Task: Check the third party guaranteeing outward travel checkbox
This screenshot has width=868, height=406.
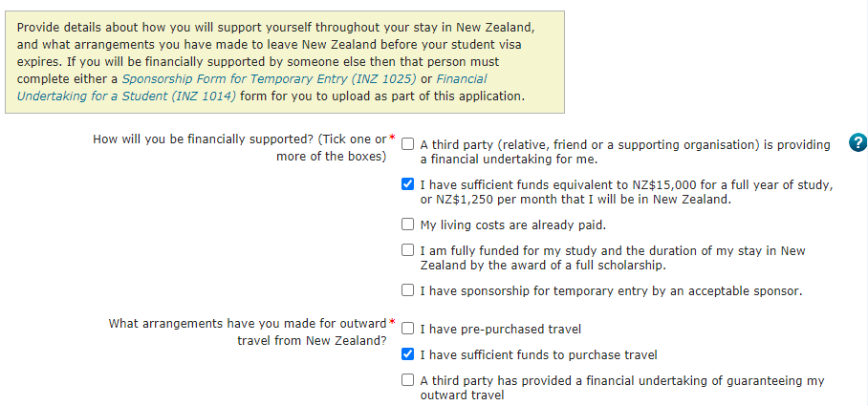Action: (408, 381)
